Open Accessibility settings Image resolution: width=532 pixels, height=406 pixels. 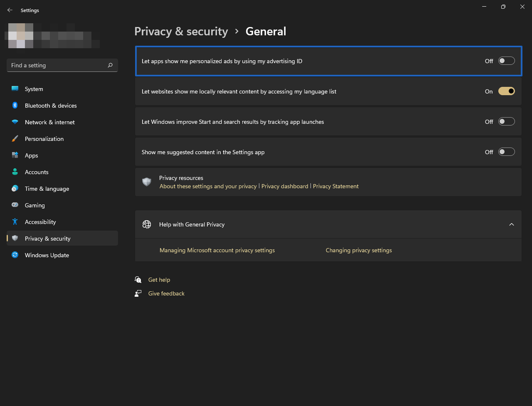62,222
